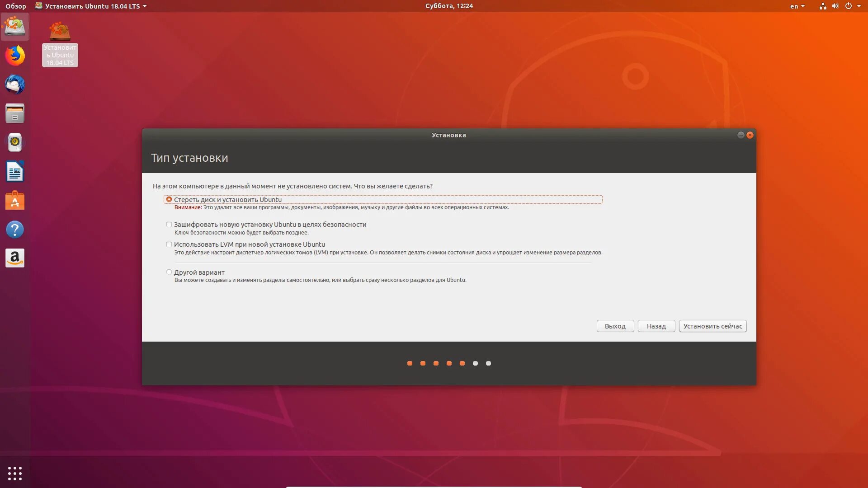Image resolution: width=868 pixels, height=488 pixels.
Task: Click the 'Обзор' activities button
Action: 16,6
